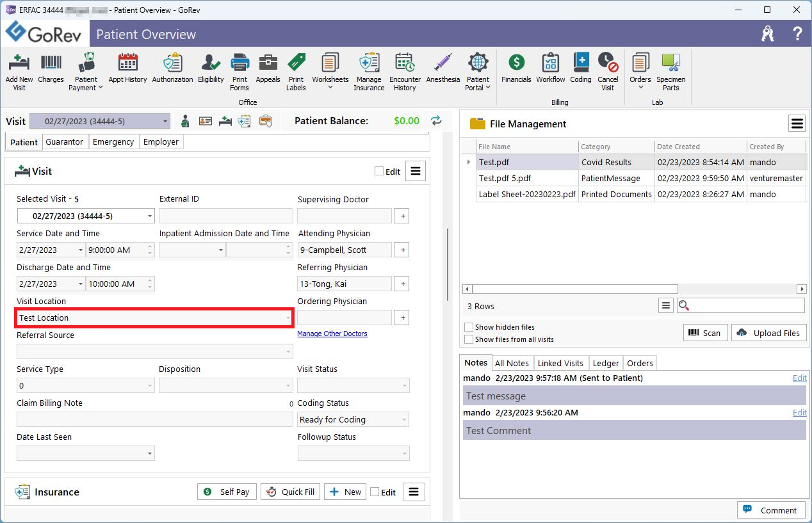
Task: Check Show hidden files
Action: [469, 327]
